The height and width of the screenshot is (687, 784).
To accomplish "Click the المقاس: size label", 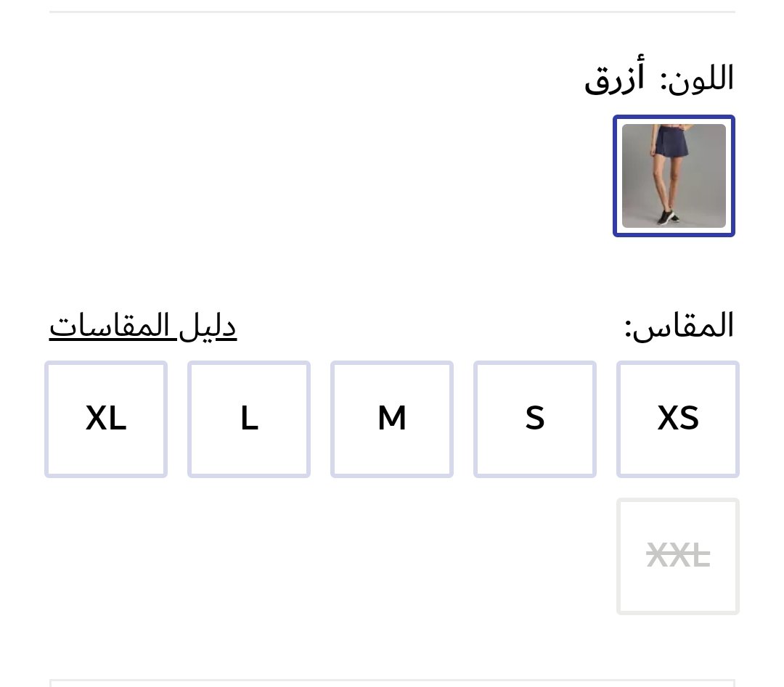I will pos(679,326).
